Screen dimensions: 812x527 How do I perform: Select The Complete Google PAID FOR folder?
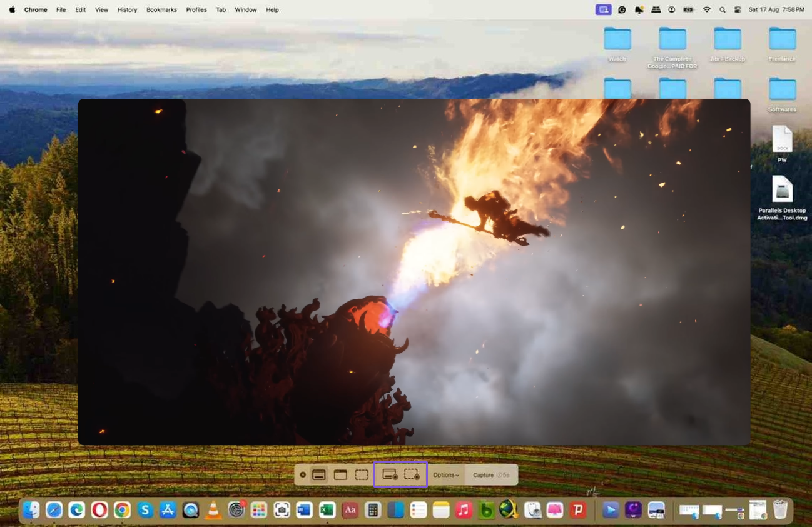point(672,48)
